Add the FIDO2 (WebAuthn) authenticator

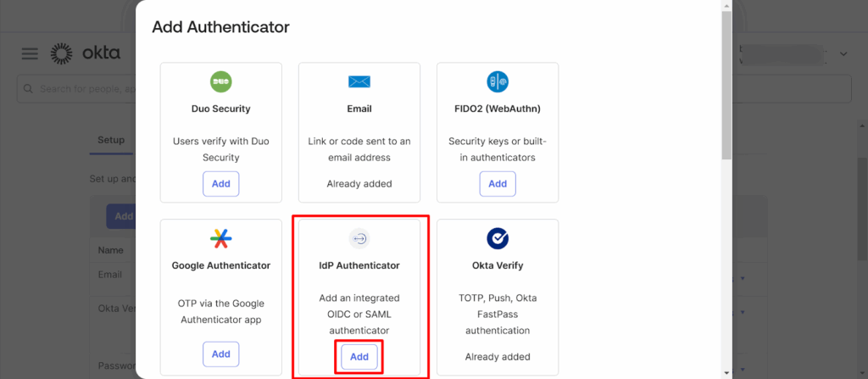[498, 184]
